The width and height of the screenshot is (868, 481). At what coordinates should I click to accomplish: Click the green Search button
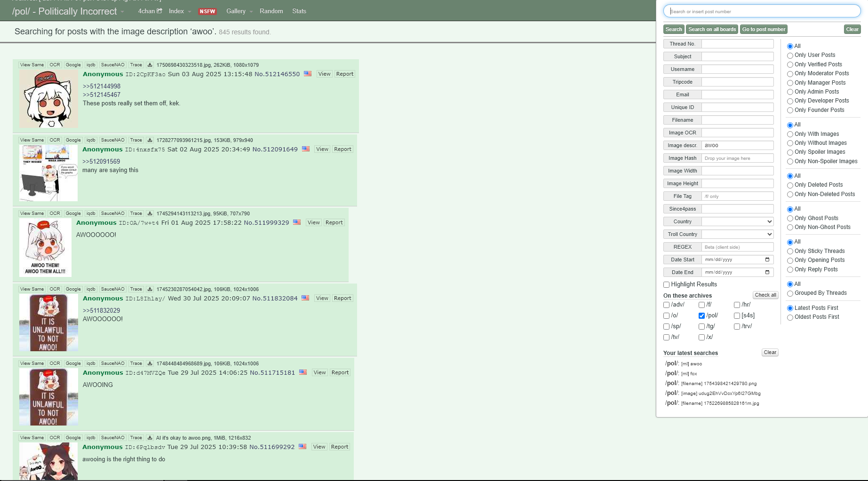pos(674,29)
